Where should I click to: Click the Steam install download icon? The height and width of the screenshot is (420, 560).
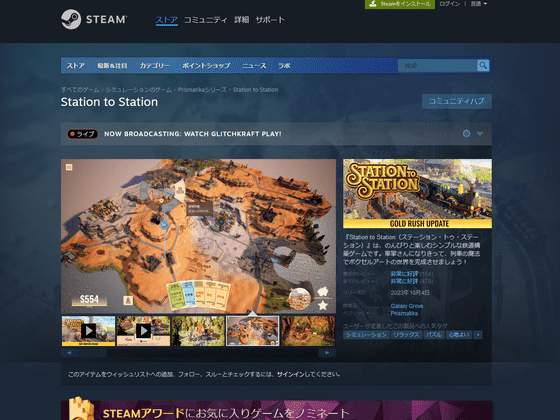(372, 4)
